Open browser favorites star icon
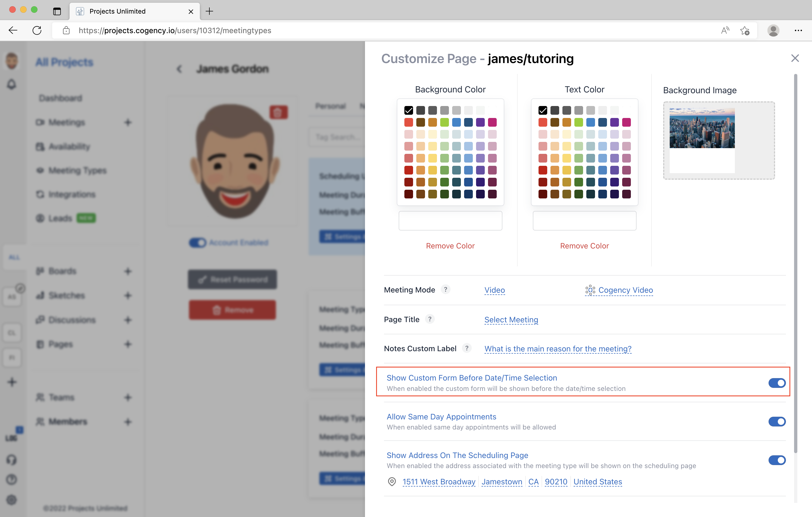The width and height of the screenshot is (812, 517). pos(745,30)
